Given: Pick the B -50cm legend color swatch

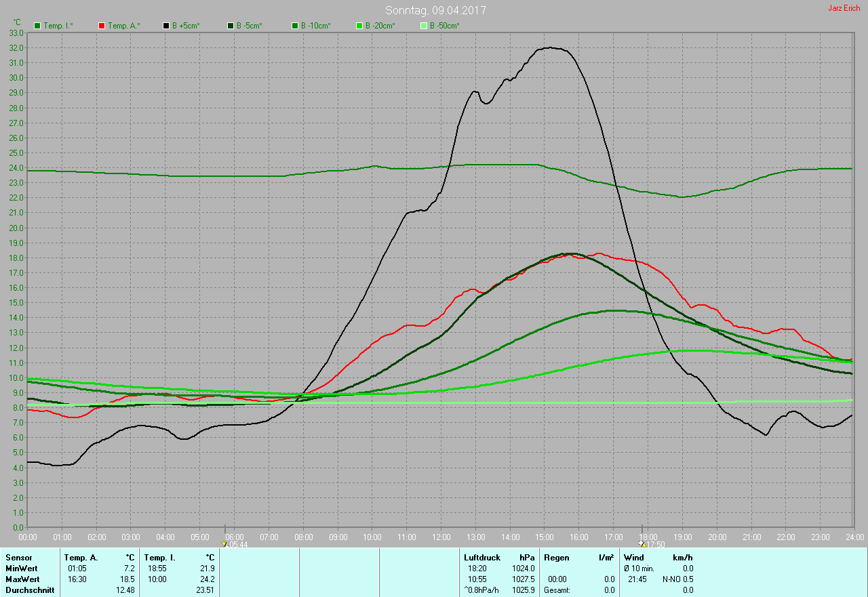Looking at the screenshot, I should click(424, 26).
